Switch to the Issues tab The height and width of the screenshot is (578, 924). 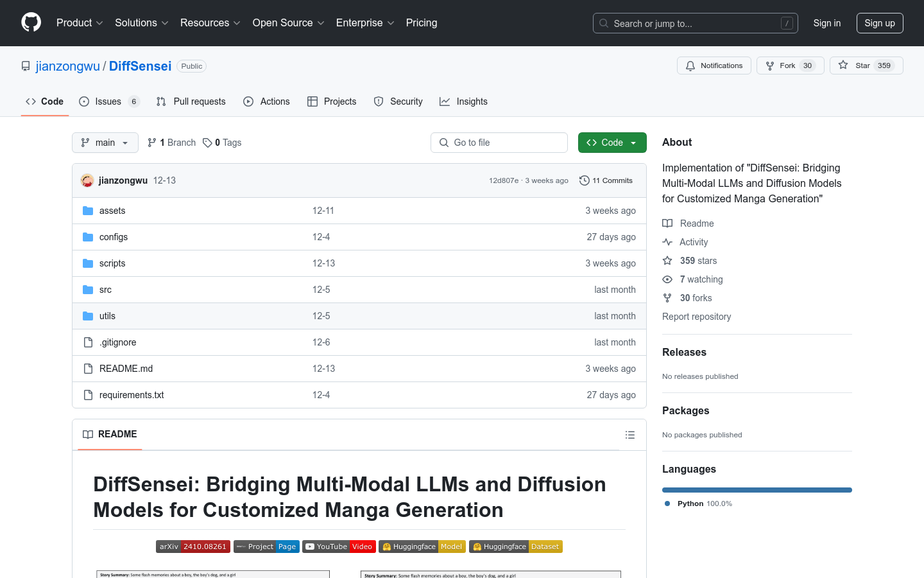[x=109, y=101]
